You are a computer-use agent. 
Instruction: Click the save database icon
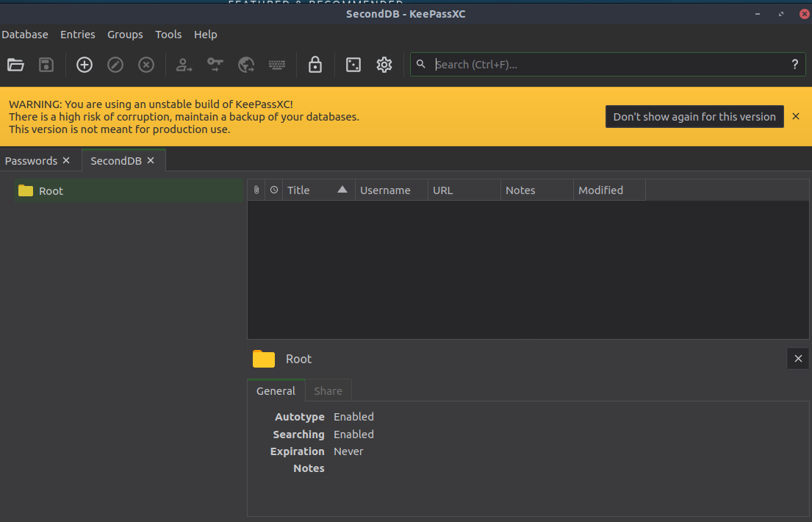(x=46, y=65)
